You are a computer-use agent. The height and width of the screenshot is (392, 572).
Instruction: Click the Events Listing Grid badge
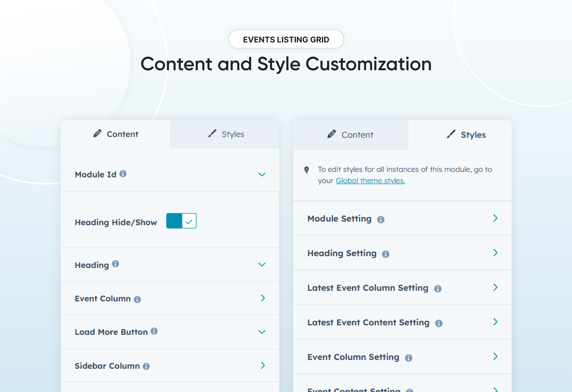point(286,39)
